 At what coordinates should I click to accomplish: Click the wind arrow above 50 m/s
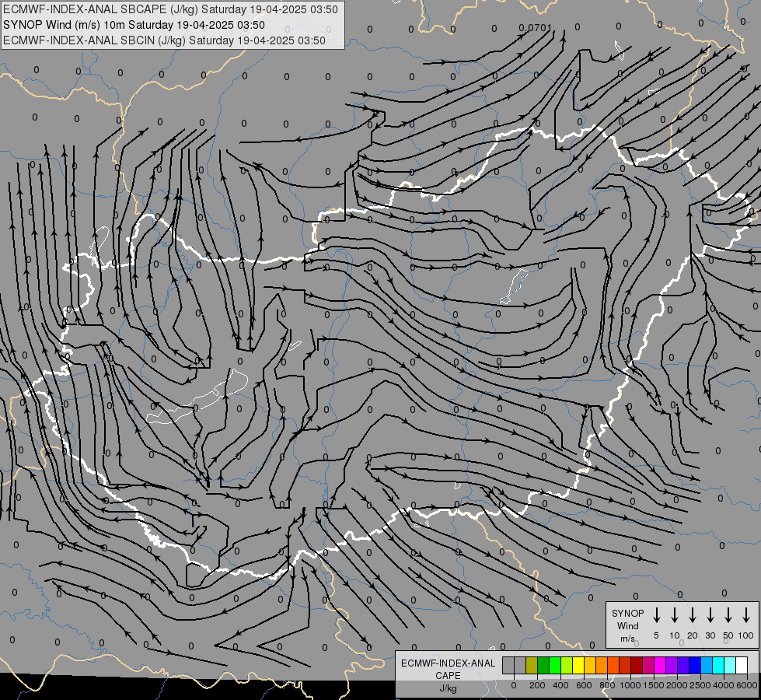click(728, 615)
